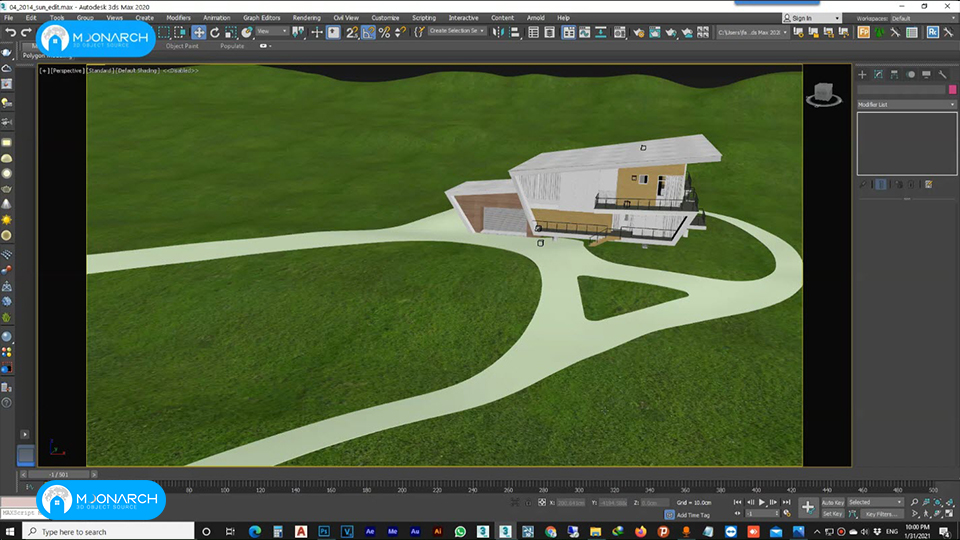The height and width of the screenshot is (540, 960).
Task: Pick the Select and Uniform Scale tool
Action: (x=231, y=32)
